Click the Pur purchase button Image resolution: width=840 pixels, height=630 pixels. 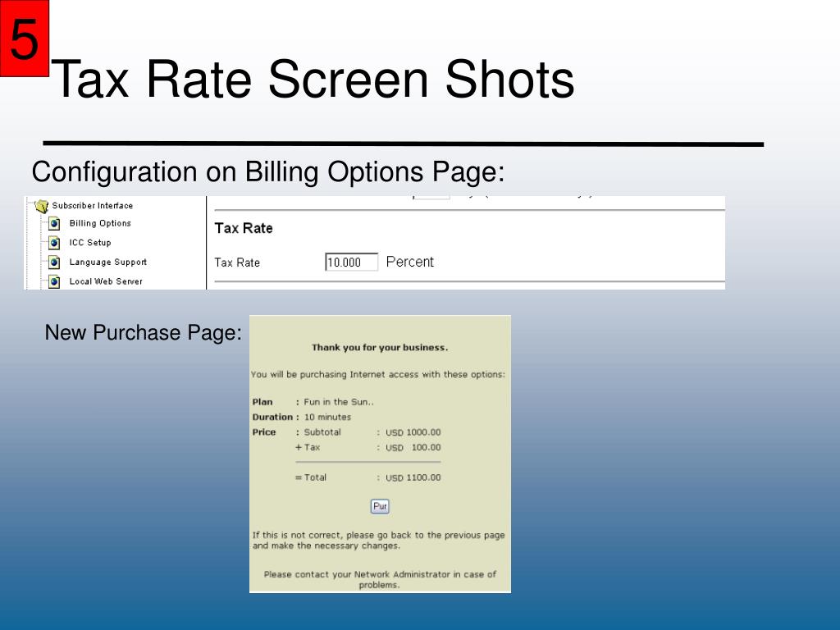coord(380,506)
